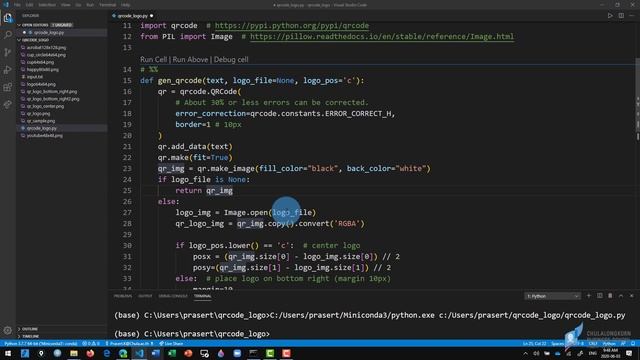This screenshot has height=360, width=640.
Task: Open youtube48x48.png in the file tree
Action: 45,136
